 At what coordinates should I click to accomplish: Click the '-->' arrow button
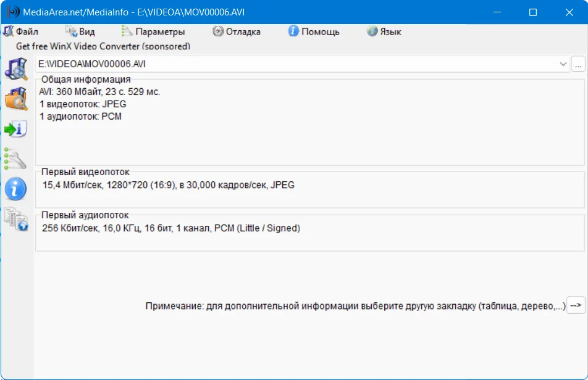tap(576, 305)
